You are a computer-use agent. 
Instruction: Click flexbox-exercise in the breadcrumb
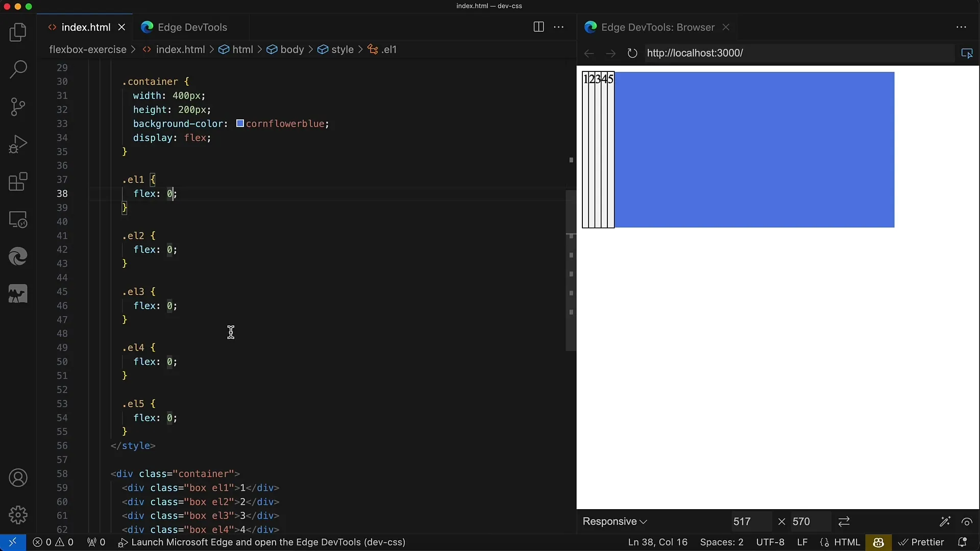[x=87, y=49]
